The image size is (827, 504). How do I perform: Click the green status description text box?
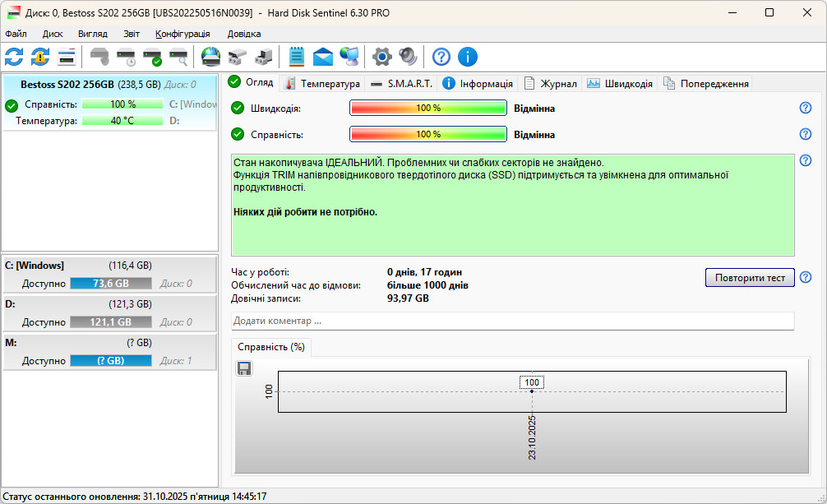point(513,206)
